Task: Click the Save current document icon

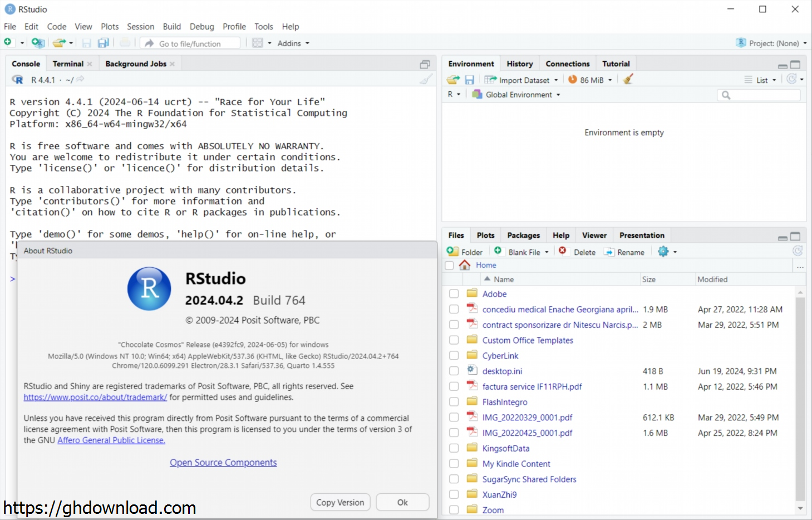Action: tap(86, 43)
